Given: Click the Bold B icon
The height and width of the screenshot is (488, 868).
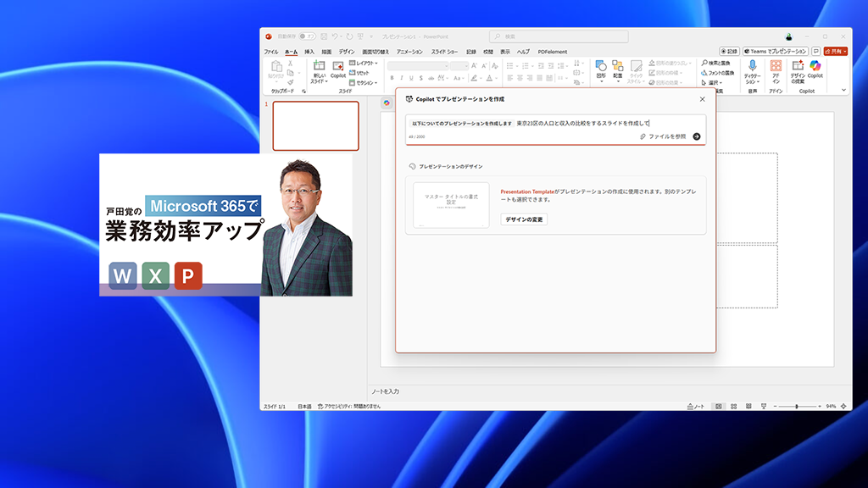Looking at the screenshot, I should click(x=392, y=78).
